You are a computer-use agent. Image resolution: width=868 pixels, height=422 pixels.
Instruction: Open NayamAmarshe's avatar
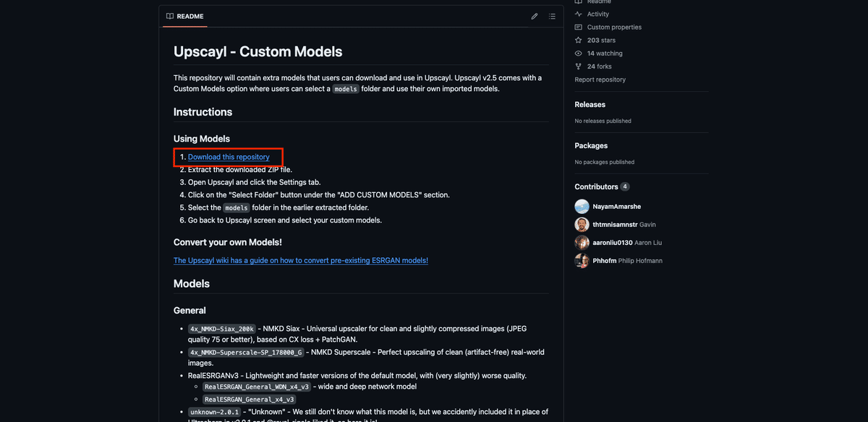point(582,207)
